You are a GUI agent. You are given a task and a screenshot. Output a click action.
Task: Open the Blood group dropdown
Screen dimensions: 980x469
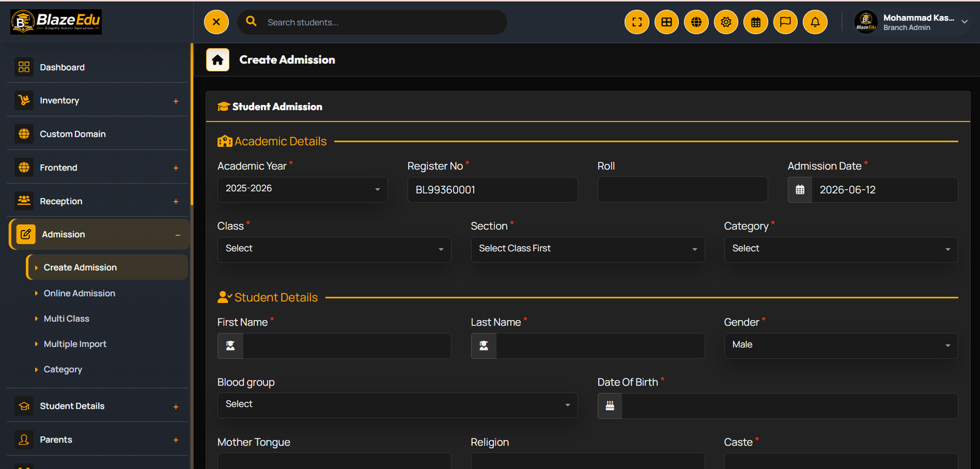coord(398,405)
